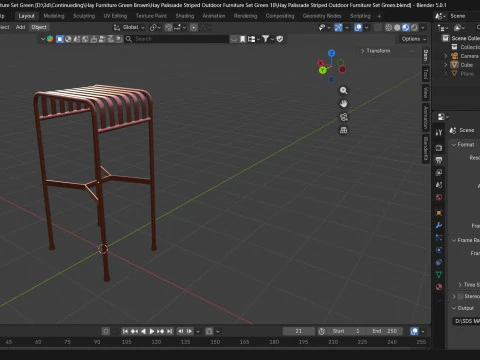
Task: Open the Item sidebar tab
Action: 426,55
